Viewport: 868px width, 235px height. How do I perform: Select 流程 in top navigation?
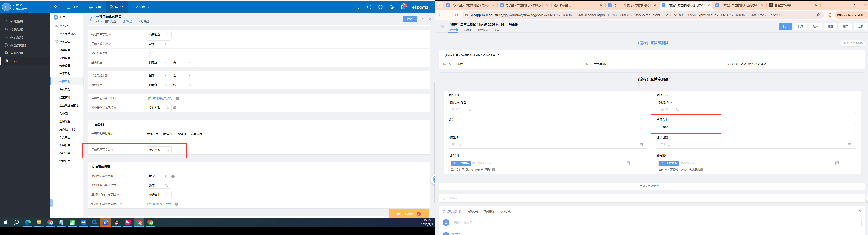click(x=95, y=7)
